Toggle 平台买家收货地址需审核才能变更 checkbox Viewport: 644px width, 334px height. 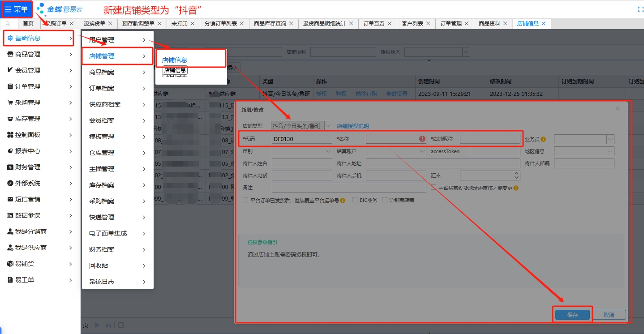(x=434, y=188)
